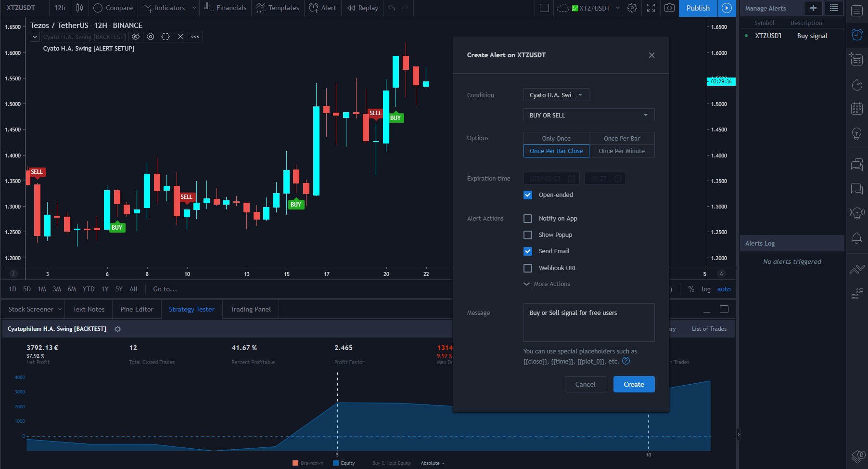Open the Stock Screener dropdown arrow

(x=60, y=309)
